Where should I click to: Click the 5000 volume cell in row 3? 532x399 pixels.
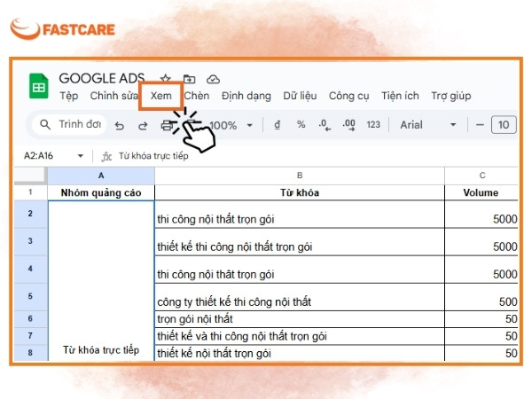point(481,242)
